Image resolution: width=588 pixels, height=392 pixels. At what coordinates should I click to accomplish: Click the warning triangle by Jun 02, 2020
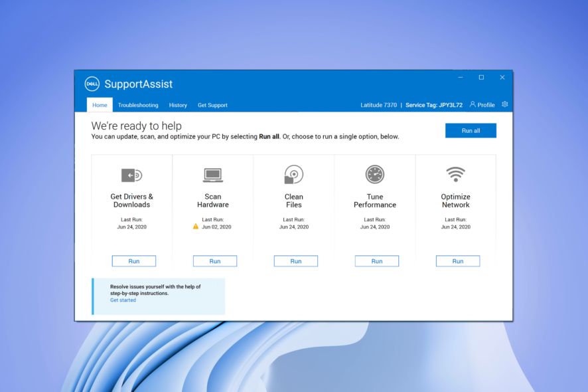[x=196, y=227]
